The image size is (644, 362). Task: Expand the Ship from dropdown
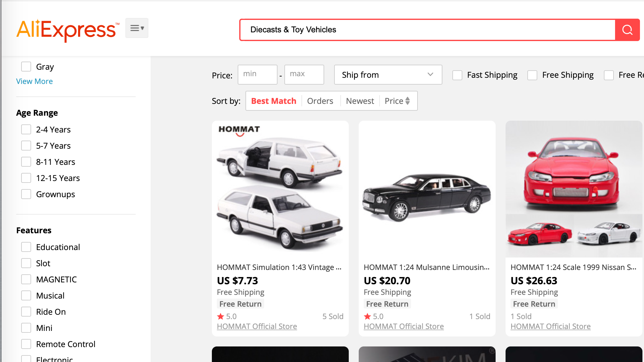388,75
